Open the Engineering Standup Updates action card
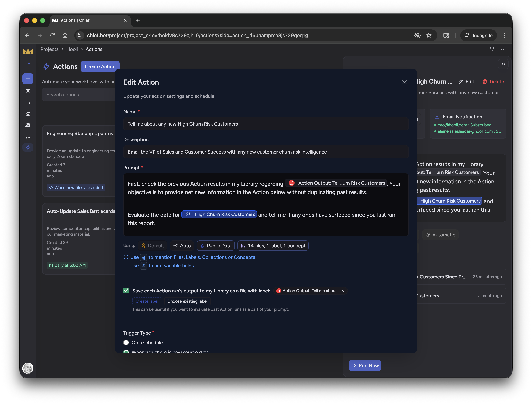Image resolution: width=532 pixels, height=404 pixels. [79, 161]
